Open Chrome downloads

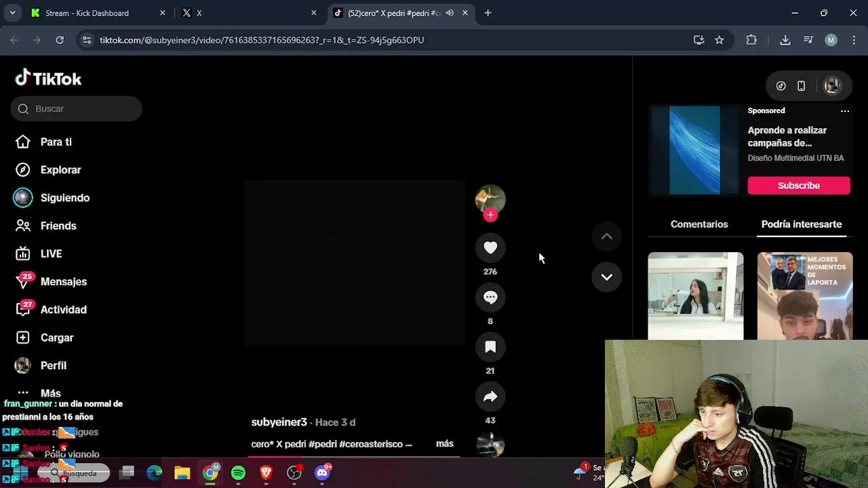pos(785,40)
